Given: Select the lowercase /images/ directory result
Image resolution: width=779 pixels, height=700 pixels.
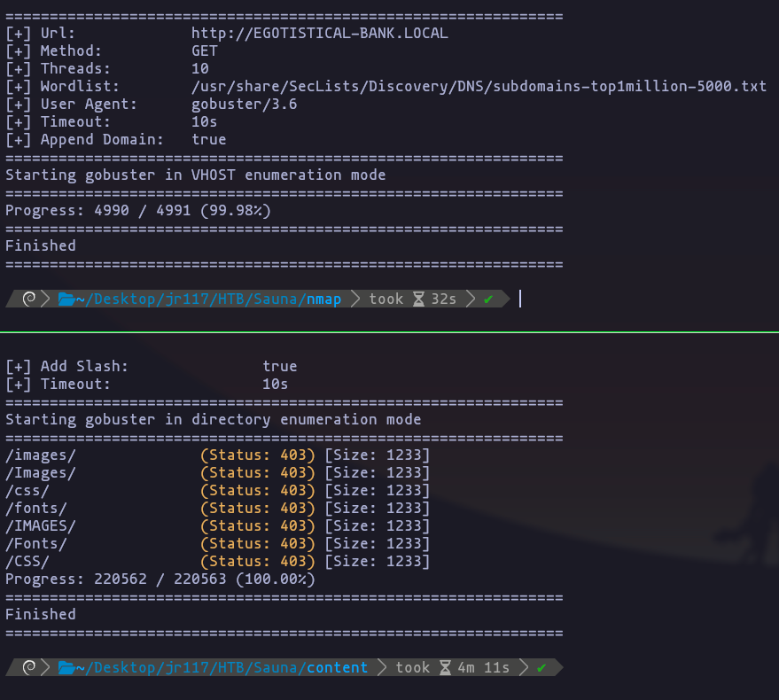Looking at the screenshot, I should [x=41, y=455].
